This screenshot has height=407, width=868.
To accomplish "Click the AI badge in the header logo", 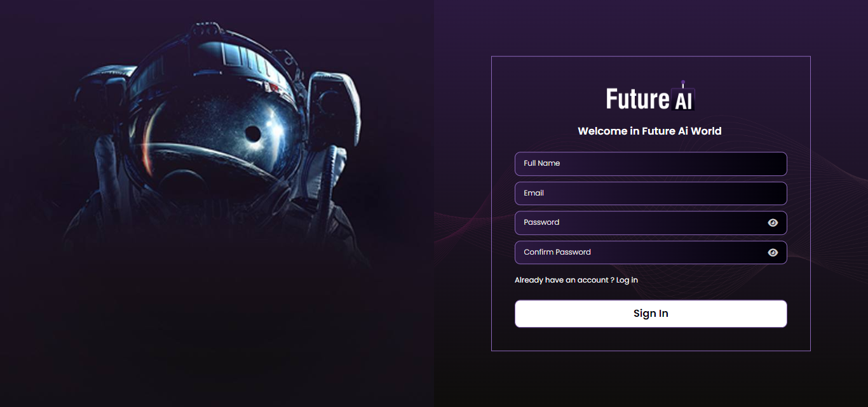I will (683, 98).
